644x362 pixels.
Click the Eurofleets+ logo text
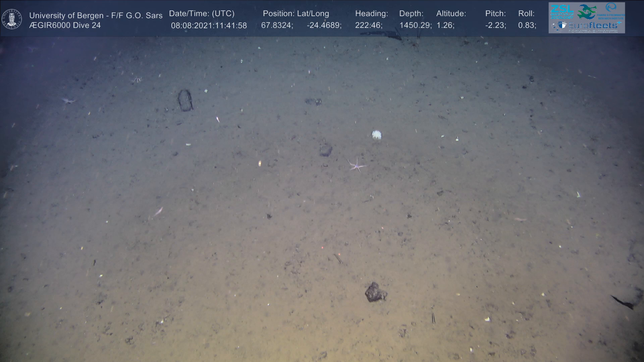coord(593,25)
